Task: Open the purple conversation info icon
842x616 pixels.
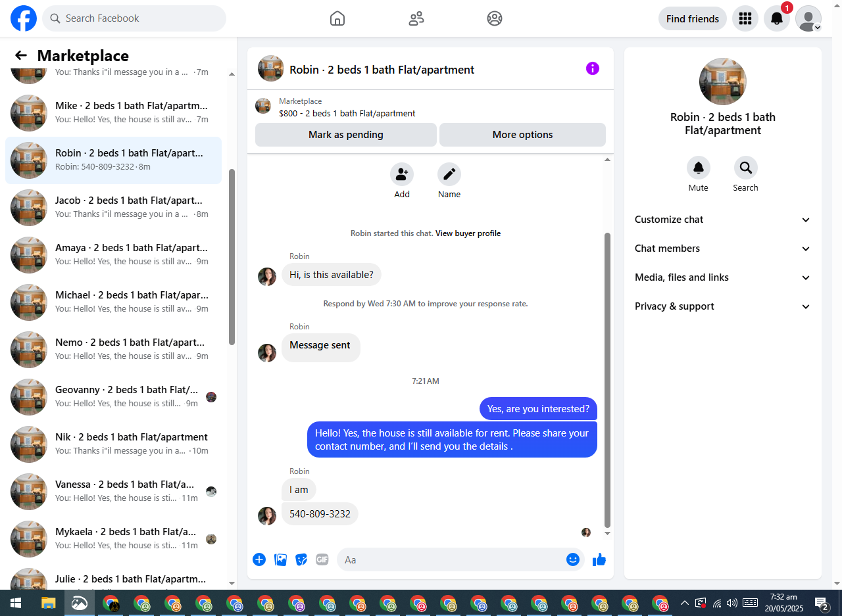Action: 593,68
